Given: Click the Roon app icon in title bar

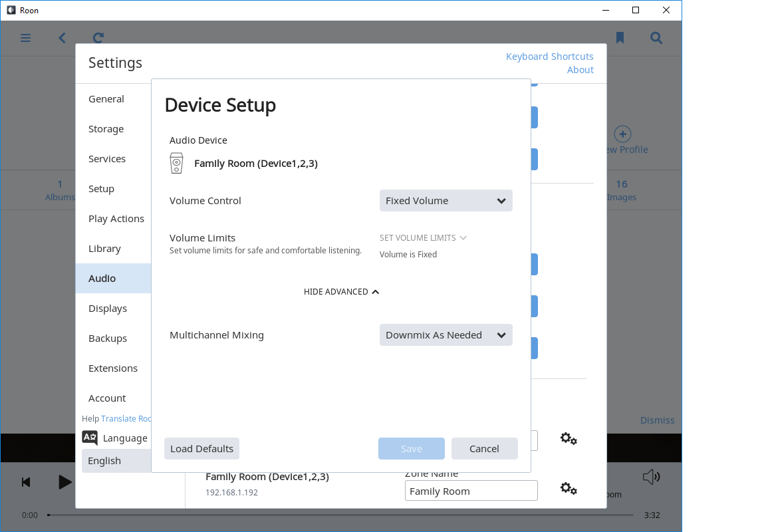Looking at the screenshot, I should tap(11, 10).
